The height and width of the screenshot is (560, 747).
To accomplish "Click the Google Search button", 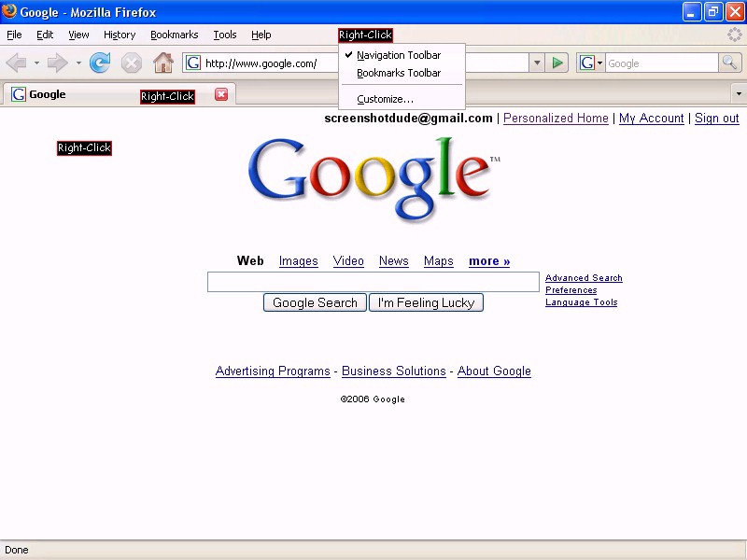I will (x=315, y=302).
